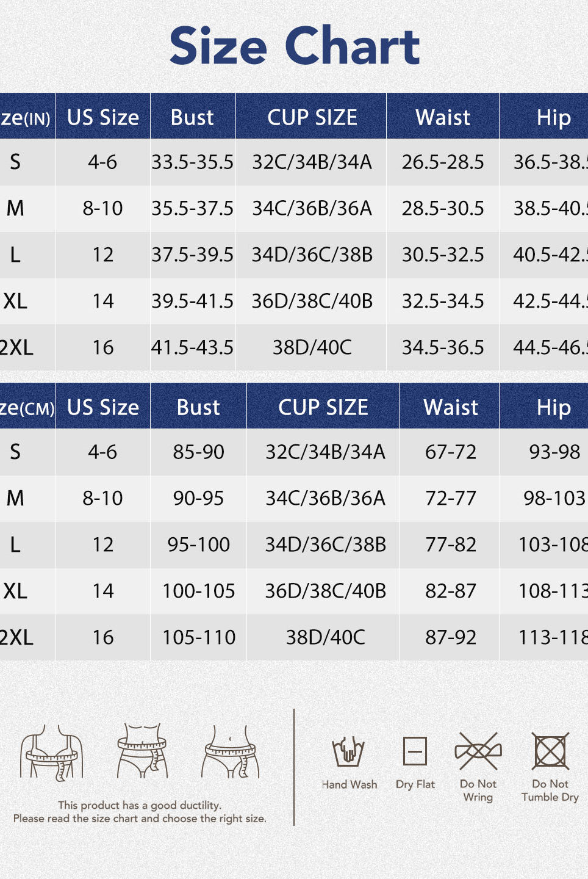Click the 30.5-32.5 waist cell

coord(443,255)
